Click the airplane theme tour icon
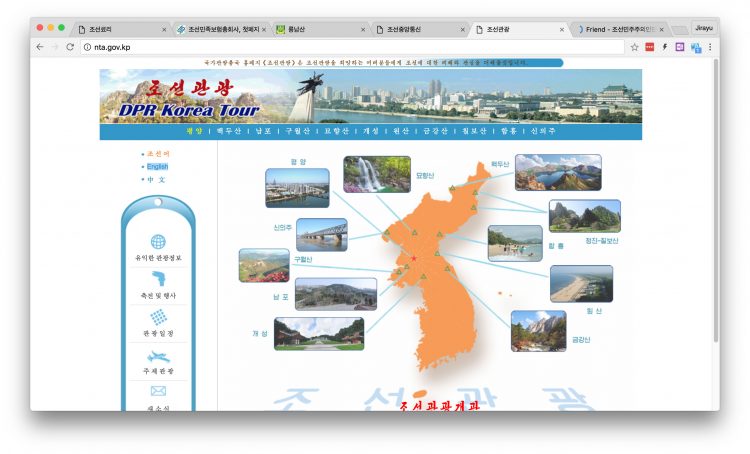750x454 pixels. click(158, 356)
